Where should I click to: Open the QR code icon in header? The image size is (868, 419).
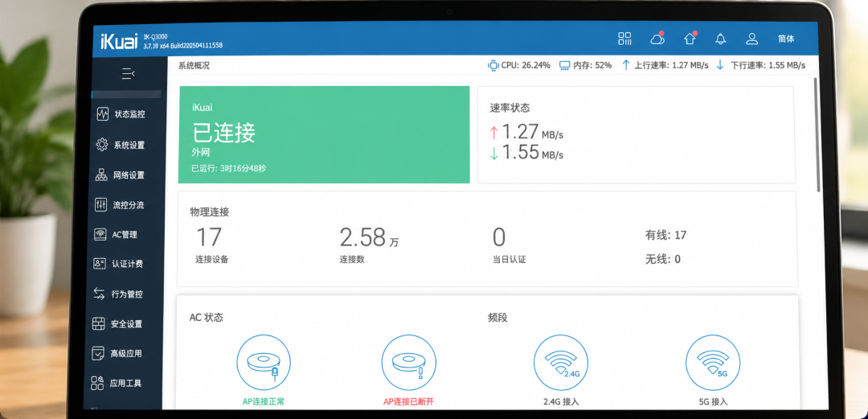click(x=625, y=39)
